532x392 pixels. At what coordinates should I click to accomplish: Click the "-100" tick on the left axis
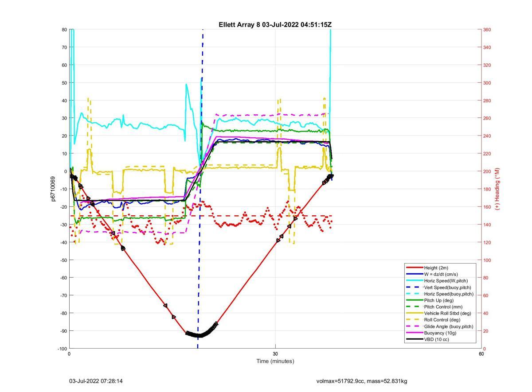tap(62, 349)
